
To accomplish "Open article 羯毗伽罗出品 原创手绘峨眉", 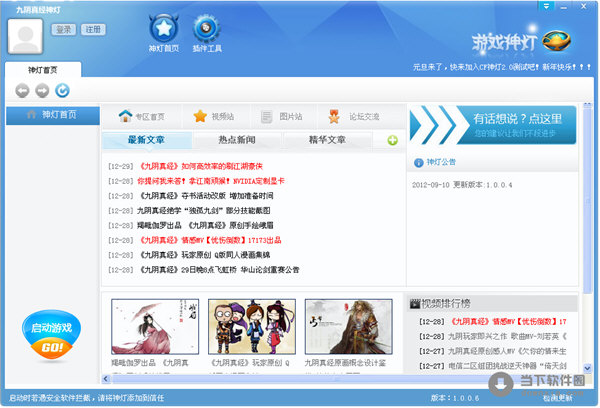I will 205,225.
